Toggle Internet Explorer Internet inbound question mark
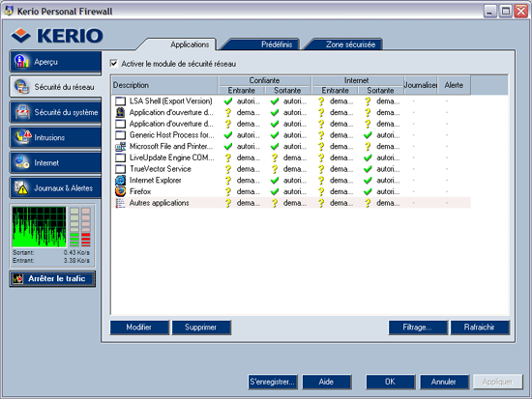The width and height of the screenshot is (532, 399). coord(321,180)
